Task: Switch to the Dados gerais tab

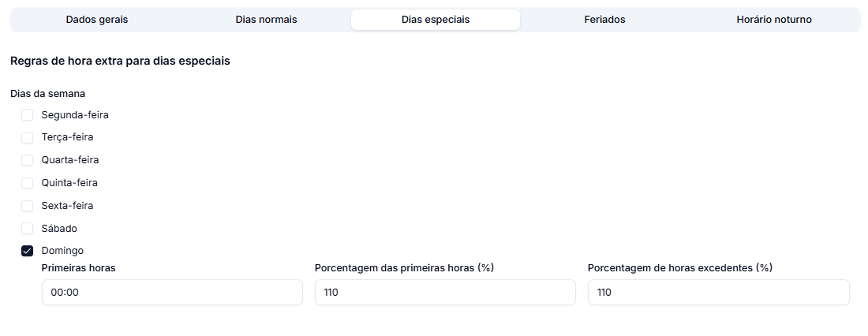Action: [97, 20]
